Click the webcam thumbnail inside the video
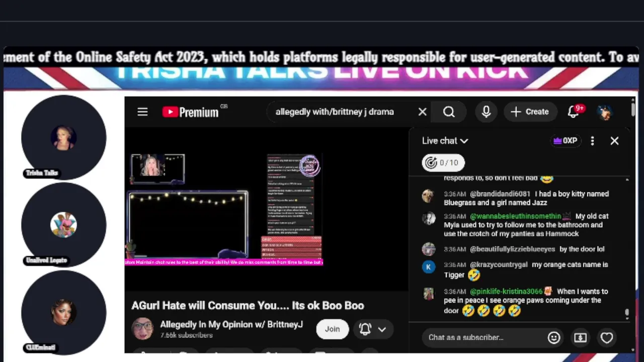644x362 pixels. pos(157,168)
